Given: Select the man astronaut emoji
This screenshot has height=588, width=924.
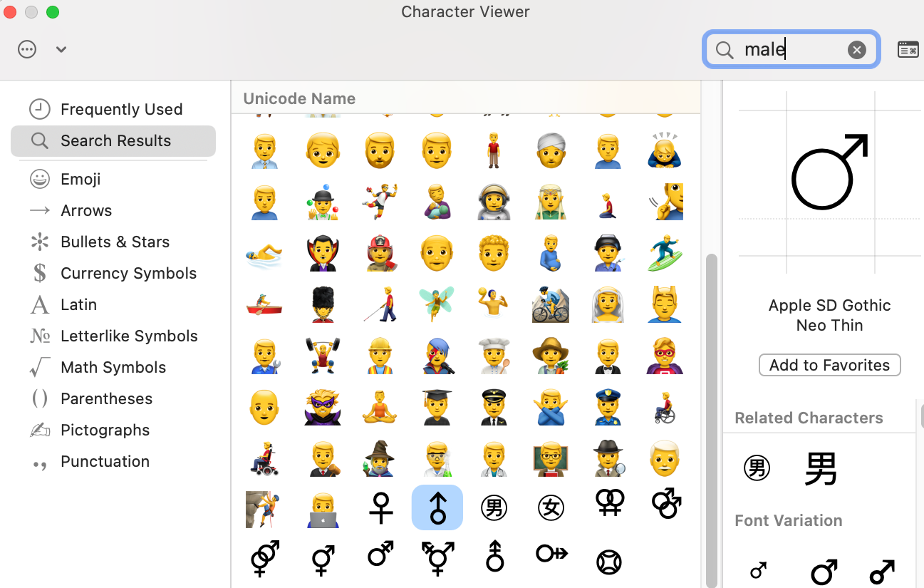Looking at the screenshot, I should coord(494,202).
